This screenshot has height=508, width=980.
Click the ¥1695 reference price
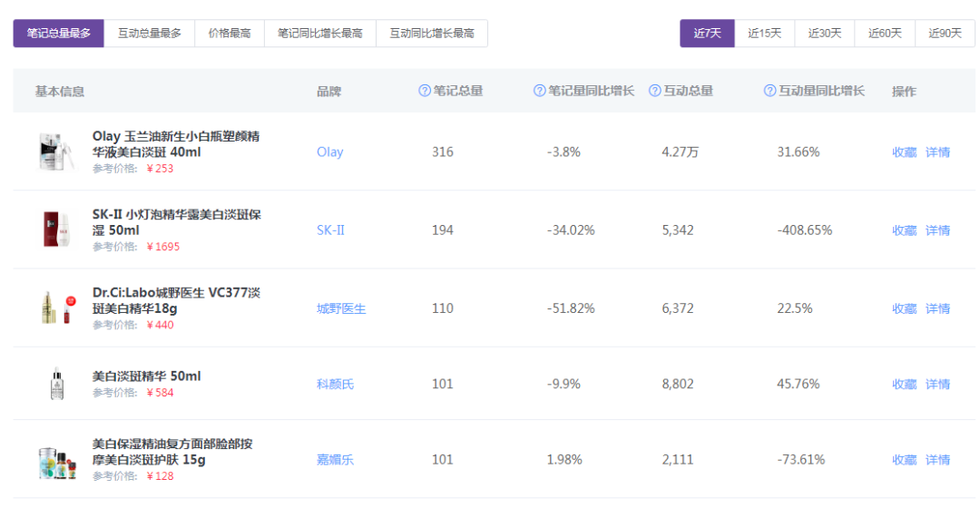(163, 247)
